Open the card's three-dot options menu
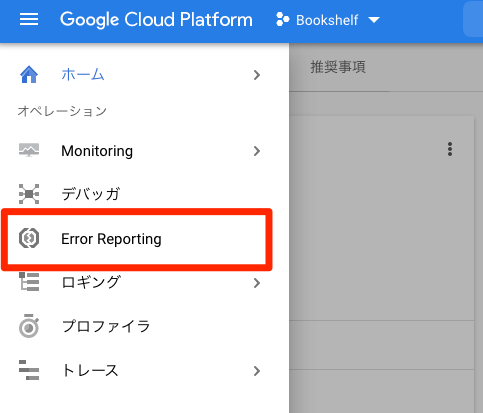This screenshot has width=483, height=413. tap(450, 149)
